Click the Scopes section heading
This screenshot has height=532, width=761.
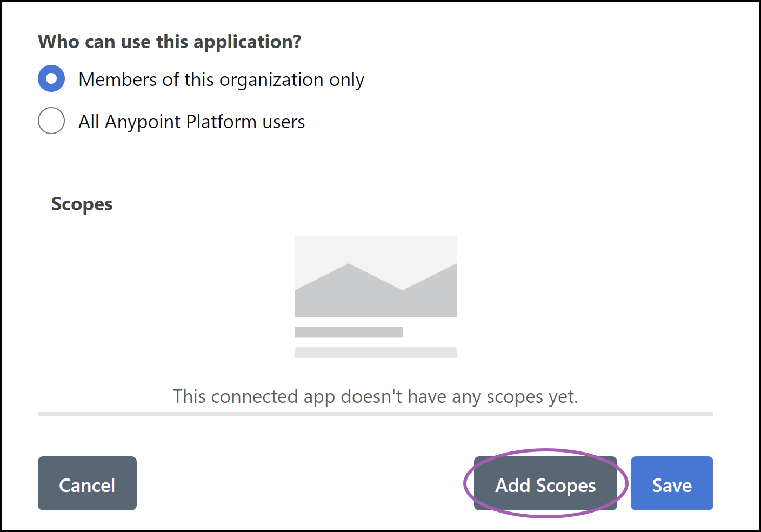pyautogui.click(x=82, y=204)
